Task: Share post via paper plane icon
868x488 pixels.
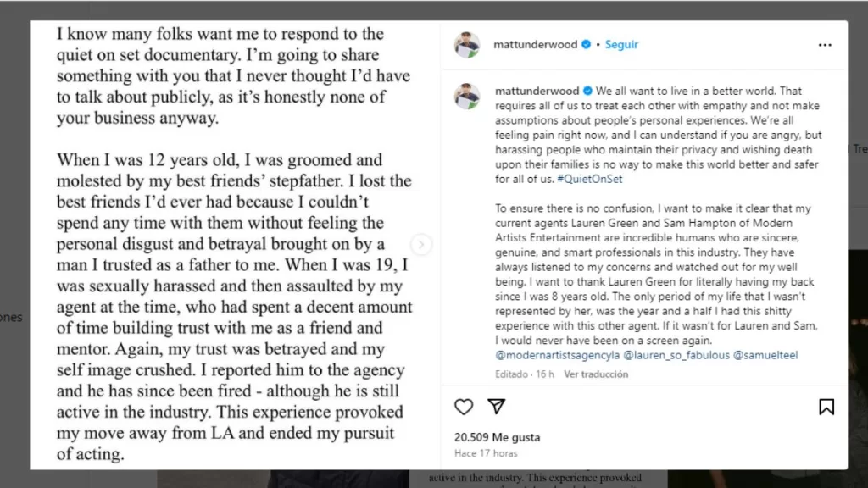Action: tap(497, 408)
